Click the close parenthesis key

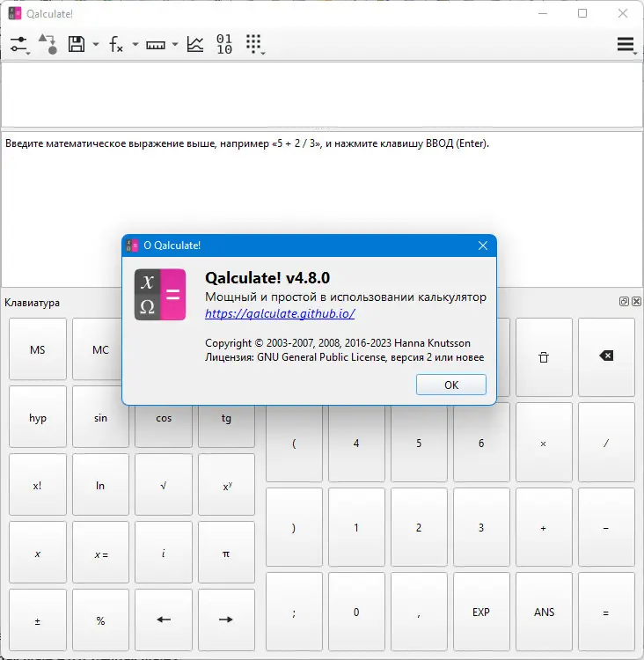pyautogui.click(x=294, y=527)
